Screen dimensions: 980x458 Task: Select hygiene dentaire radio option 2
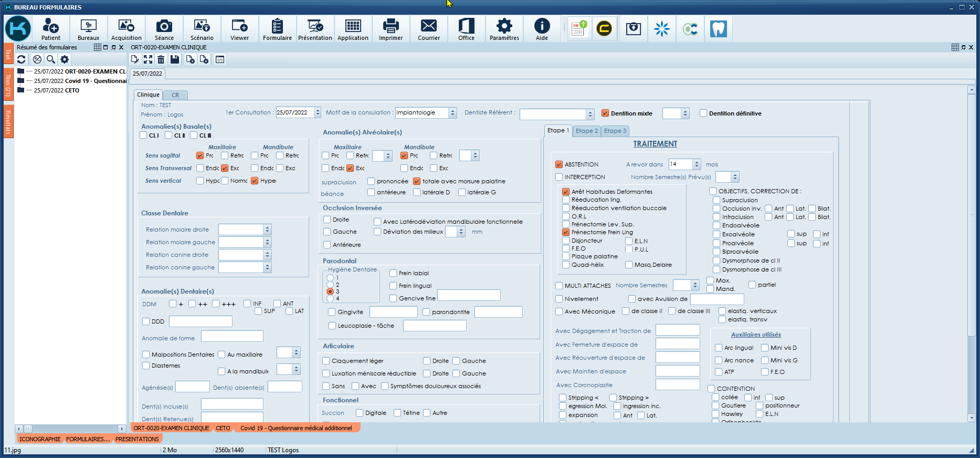click(330, 285)
